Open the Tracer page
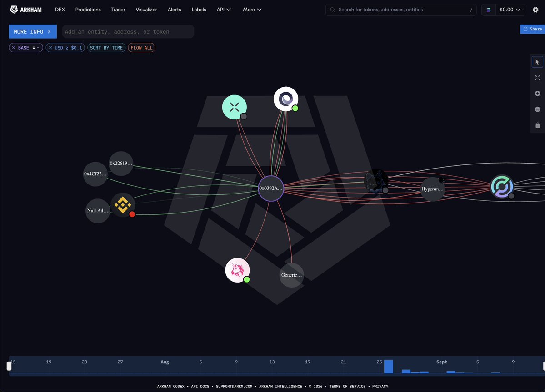This screenshot has width=545, height=392. click(118, 10)
